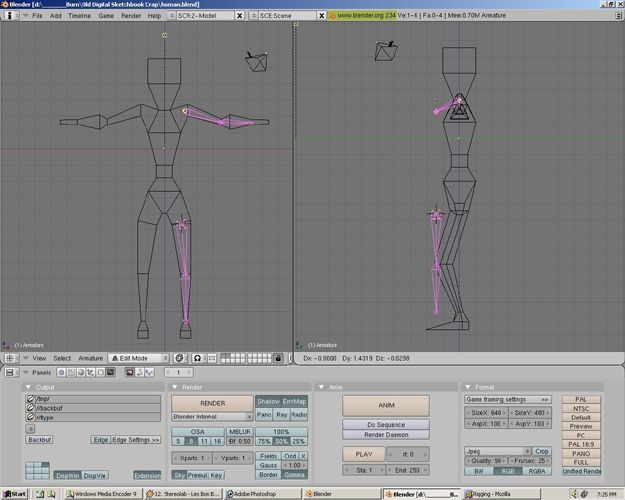Open the Render menu in top bar
This screenshot has width=625, height=500.
131,16
